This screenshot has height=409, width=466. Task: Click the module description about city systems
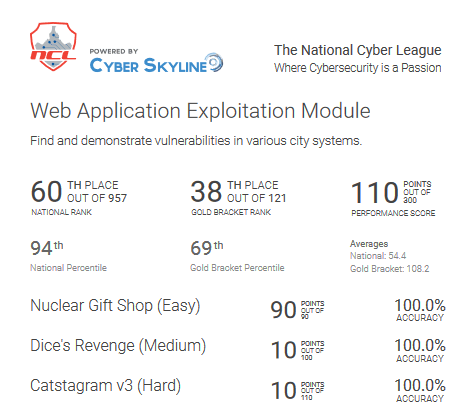(196, 141)
